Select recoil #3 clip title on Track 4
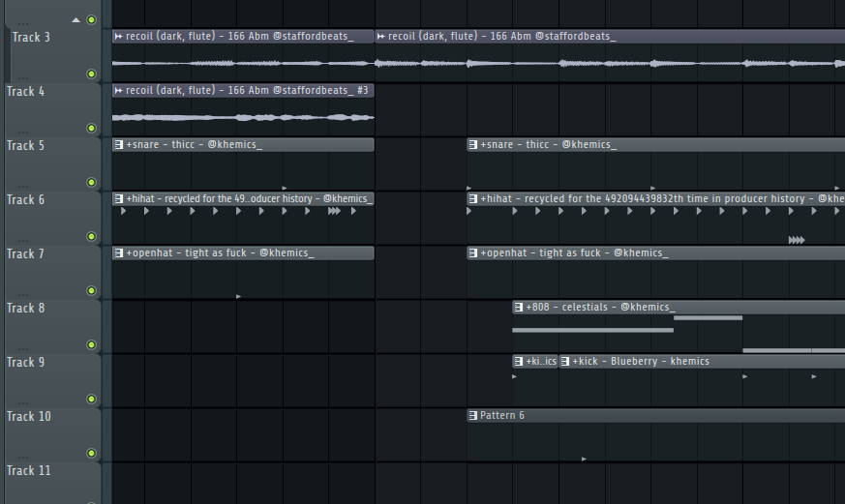845x504 pixels. [x=247, y=91]
